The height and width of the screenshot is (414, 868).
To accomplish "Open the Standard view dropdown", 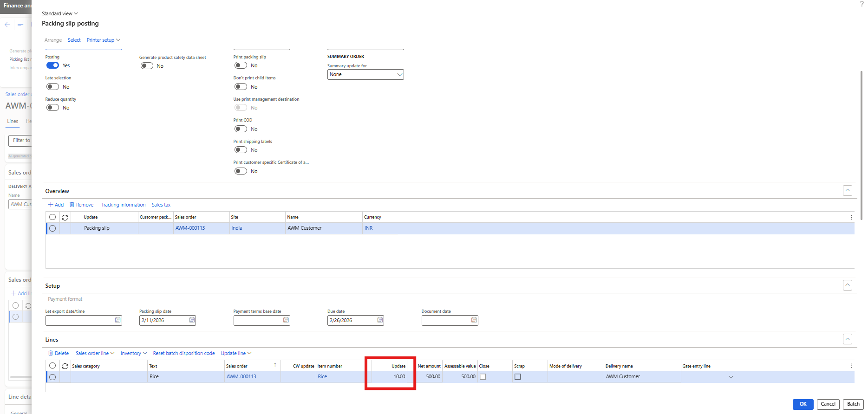I will 60,13.
